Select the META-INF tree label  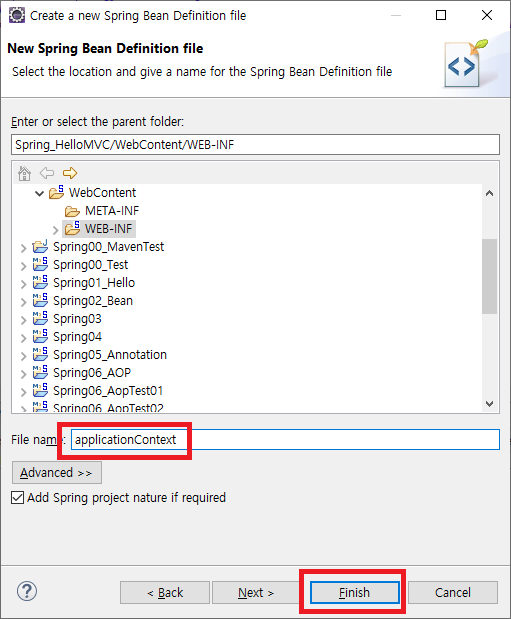tap(112, 210)
